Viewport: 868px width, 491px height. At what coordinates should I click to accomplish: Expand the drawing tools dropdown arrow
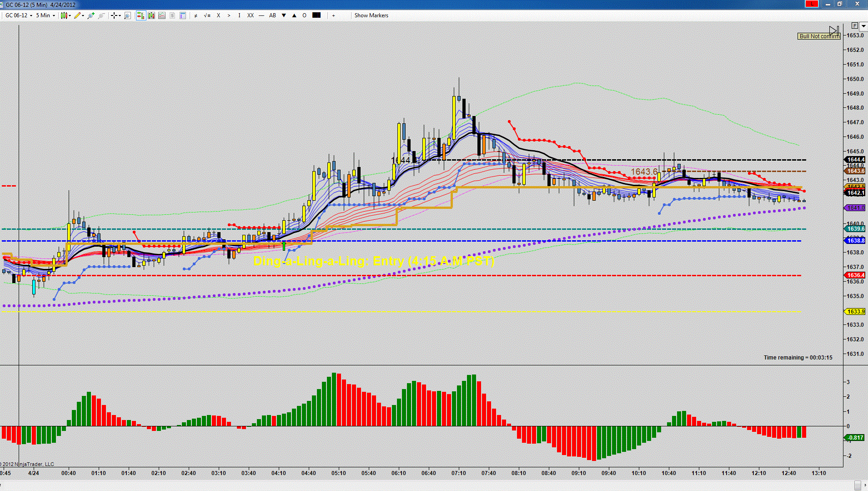(83, 15)
